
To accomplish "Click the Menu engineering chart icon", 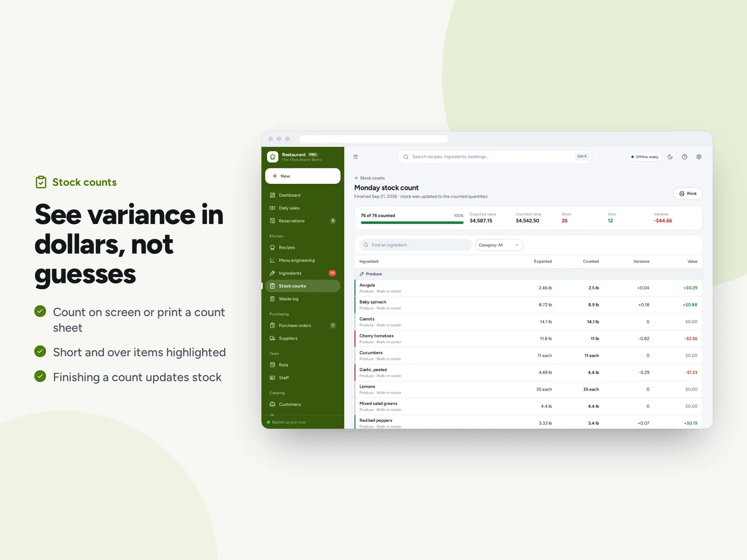I will (x=272, y=260).
